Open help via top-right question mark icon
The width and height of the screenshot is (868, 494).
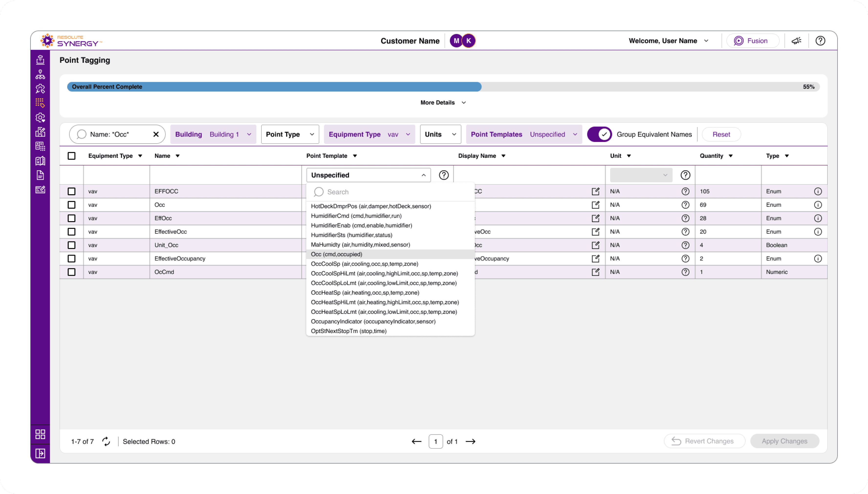coord(820,41)
